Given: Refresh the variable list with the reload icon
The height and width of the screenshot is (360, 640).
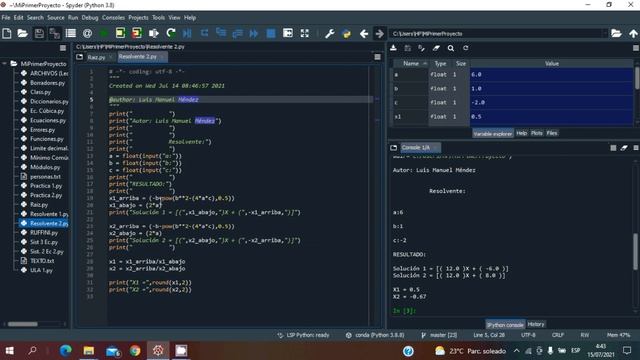Looking at the screenshot, I should pos(465,48).
